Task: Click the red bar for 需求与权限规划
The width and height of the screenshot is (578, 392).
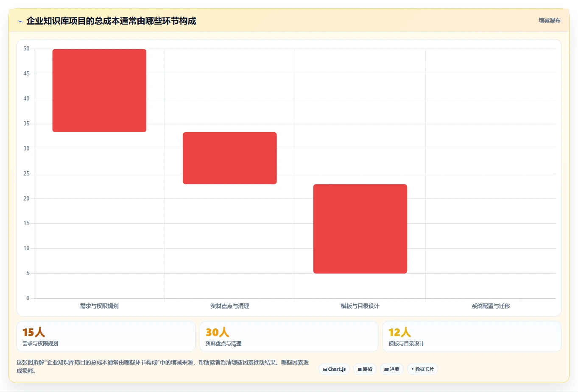Action: tap(99, 91)
